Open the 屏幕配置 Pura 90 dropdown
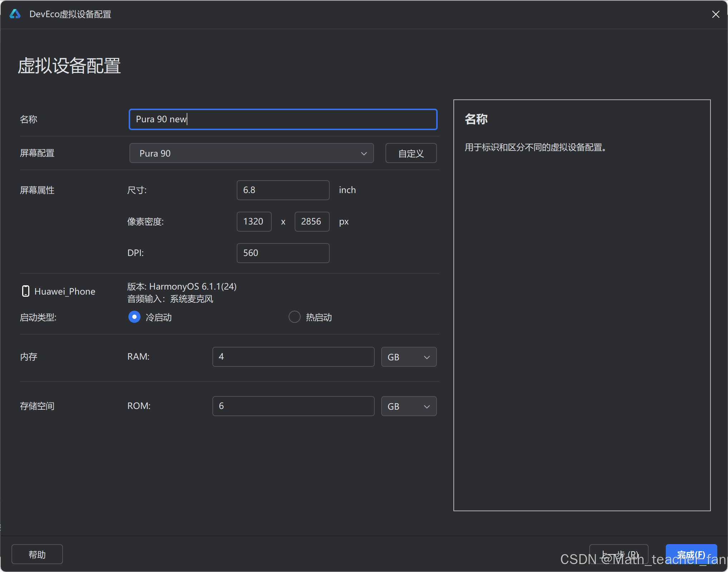728x572 pixels. point(251,153)
